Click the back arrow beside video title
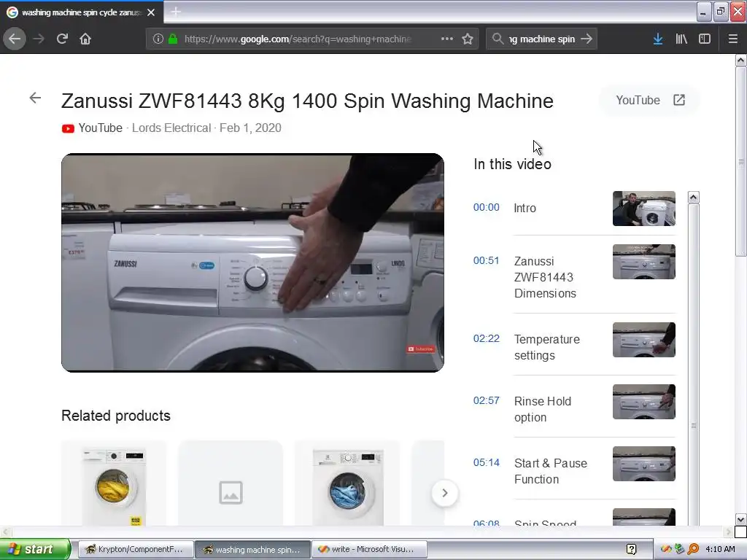 [x=35, y=98]
